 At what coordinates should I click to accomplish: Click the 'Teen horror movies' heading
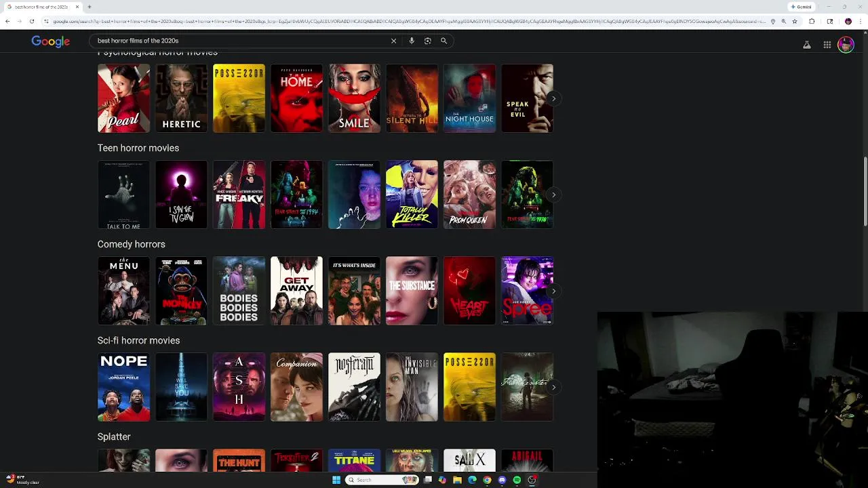click(138, 148)
